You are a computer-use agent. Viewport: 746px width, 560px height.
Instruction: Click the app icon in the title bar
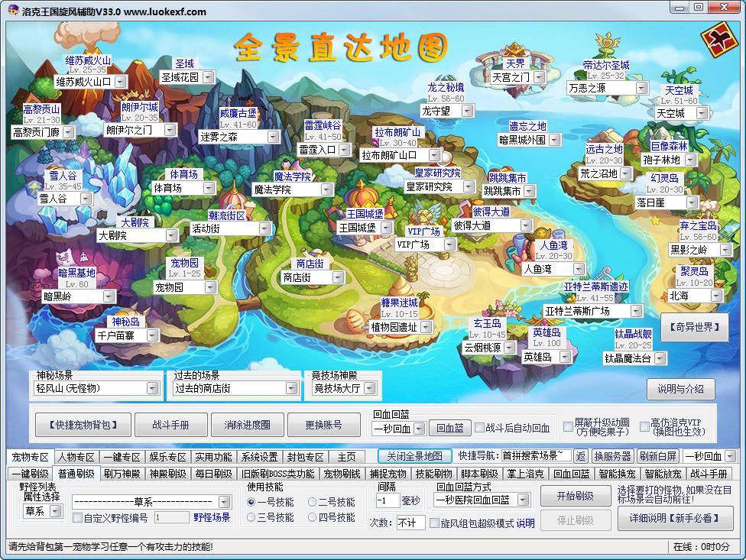point(12,10)
